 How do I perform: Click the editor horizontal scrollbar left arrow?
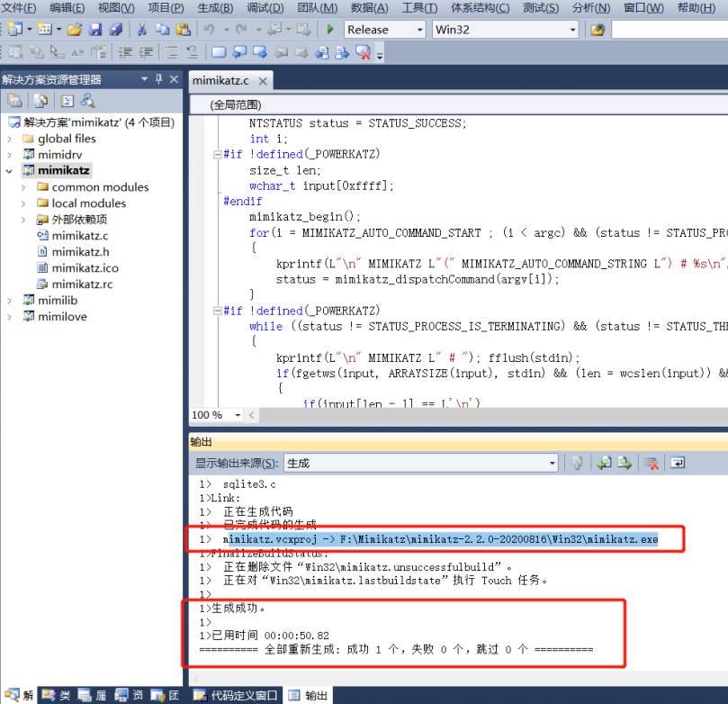(252, 415)
